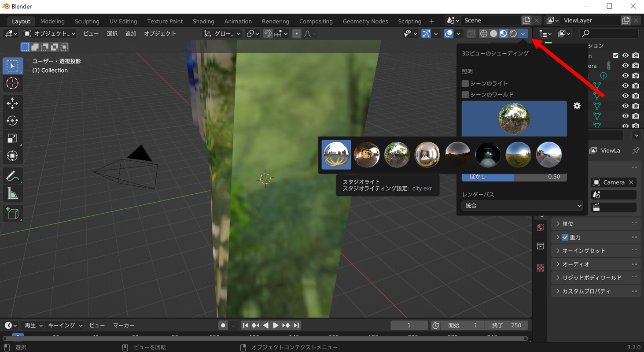Enable the シーンのライト checkbox
This screenshot has height=352, width=644.
point(465,83)
